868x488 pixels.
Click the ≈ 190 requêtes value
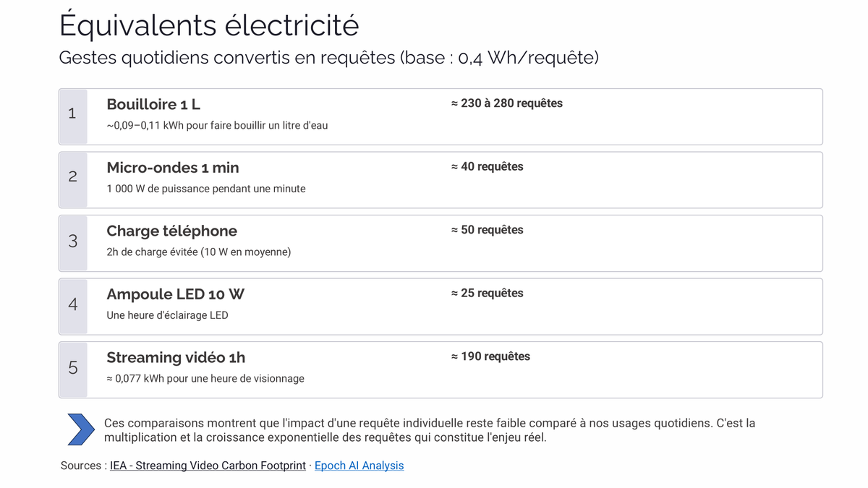pos(490,356)
